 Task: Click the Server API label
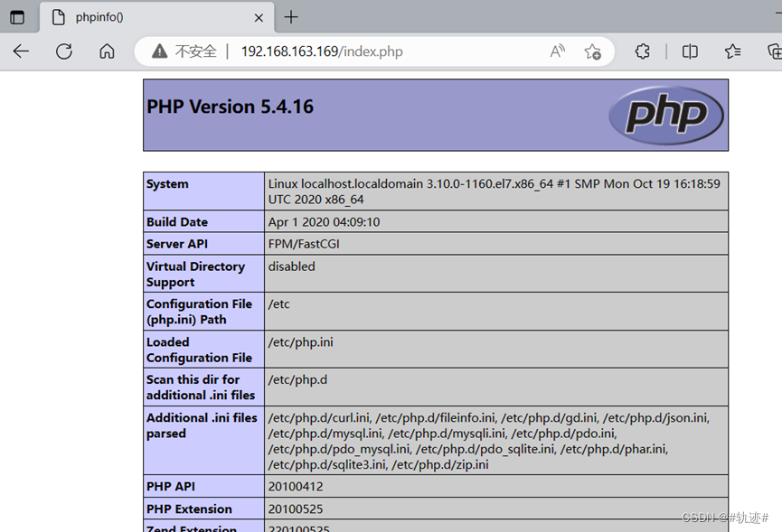tap(177, 244)
